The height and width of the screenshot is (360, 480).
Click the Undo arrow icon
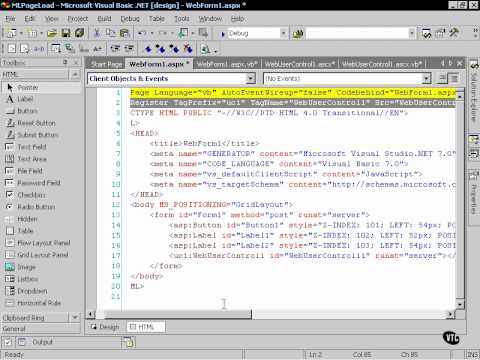tap(142, 33)
